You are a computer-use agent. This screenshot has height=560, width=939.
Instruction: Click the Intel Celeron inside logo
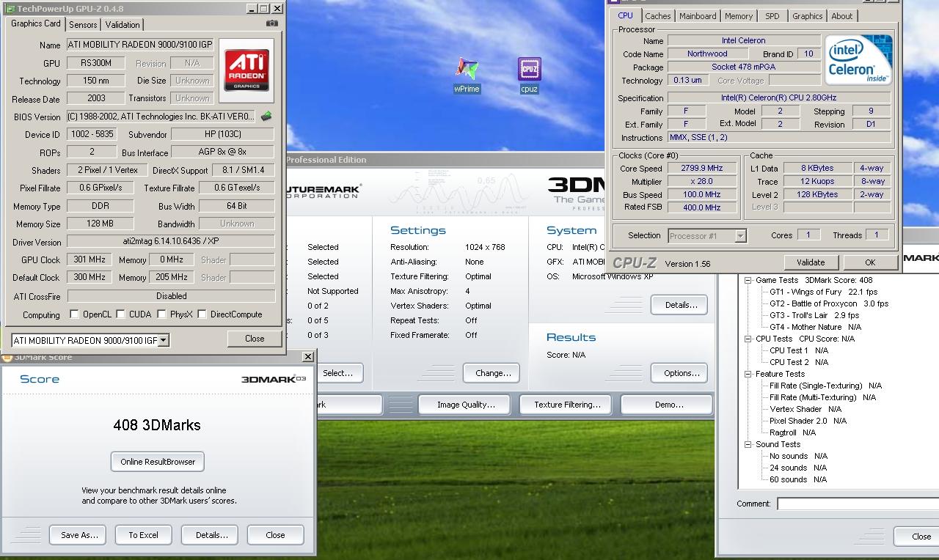(x=858, y=59)
